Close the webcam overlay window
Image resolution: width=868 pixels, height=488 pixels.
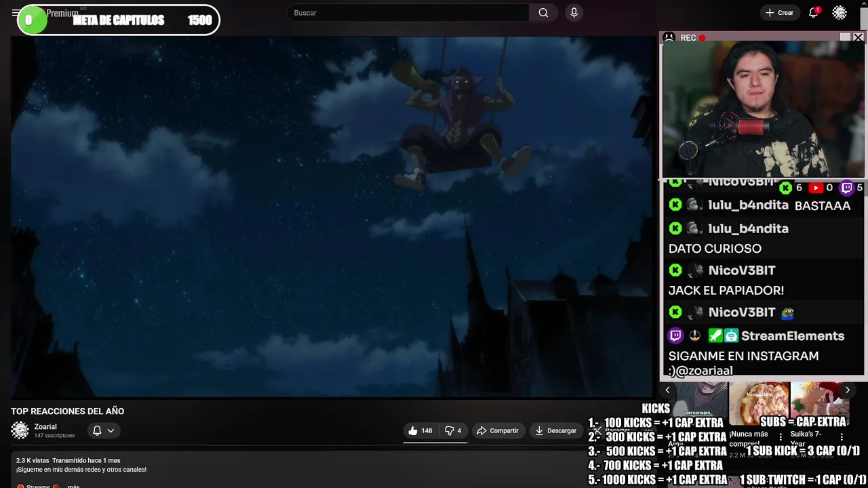pos(859,37)
